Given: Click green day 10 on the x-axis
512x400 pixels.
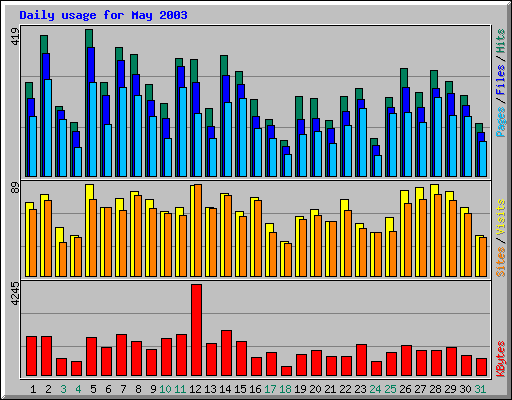Looking at the screenshot, I should [165, 389].
